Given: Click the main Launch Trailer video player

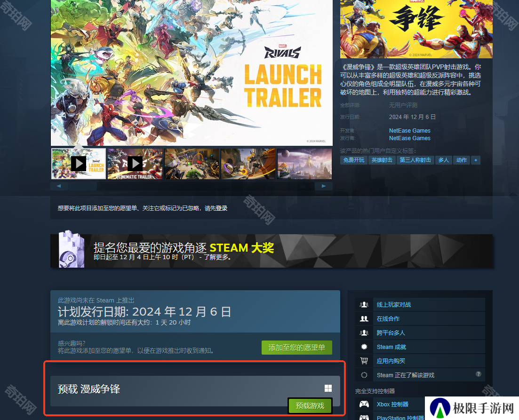Looking at the screenshot, I should [192, 73].
